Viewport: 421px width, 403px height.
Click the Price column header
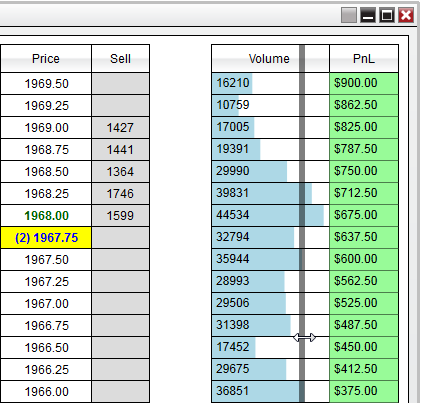46,59
